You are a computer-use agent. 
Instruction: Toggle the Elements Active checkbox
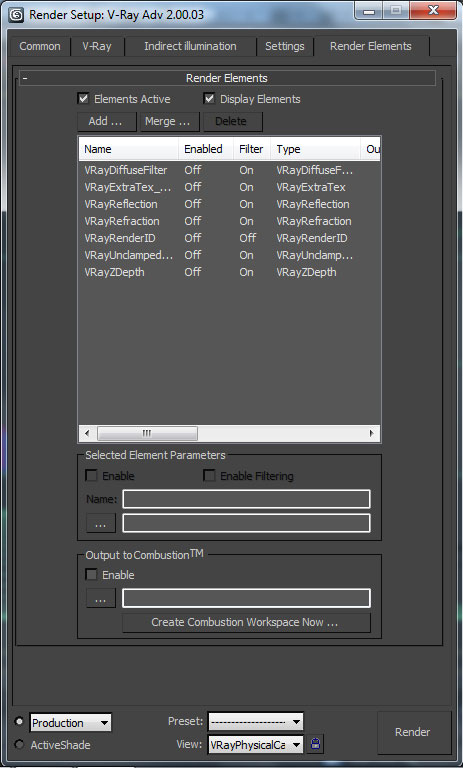(83, 99)
